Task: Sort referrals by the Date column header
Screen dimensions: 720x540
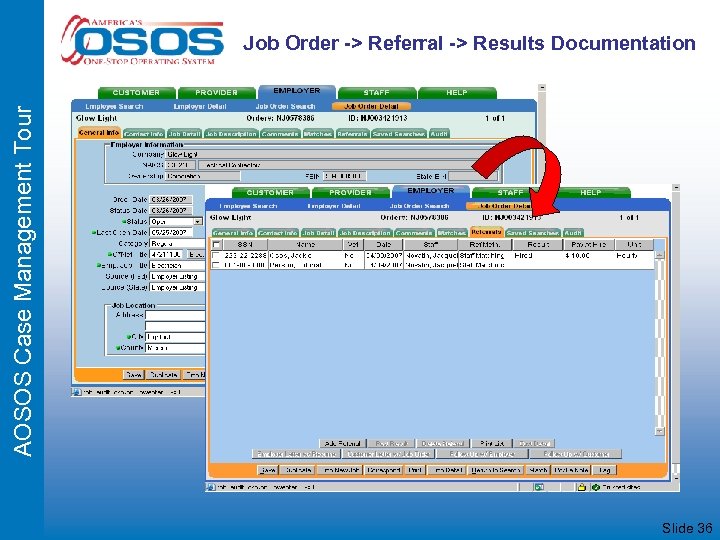Action: 383,245
